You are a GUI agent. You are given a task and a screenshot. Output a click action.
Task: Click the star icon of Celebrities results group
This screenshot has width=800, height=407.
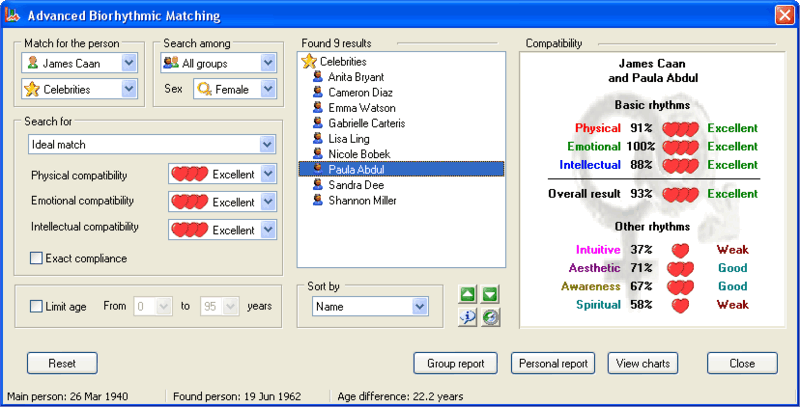click(x=309, y=62)
